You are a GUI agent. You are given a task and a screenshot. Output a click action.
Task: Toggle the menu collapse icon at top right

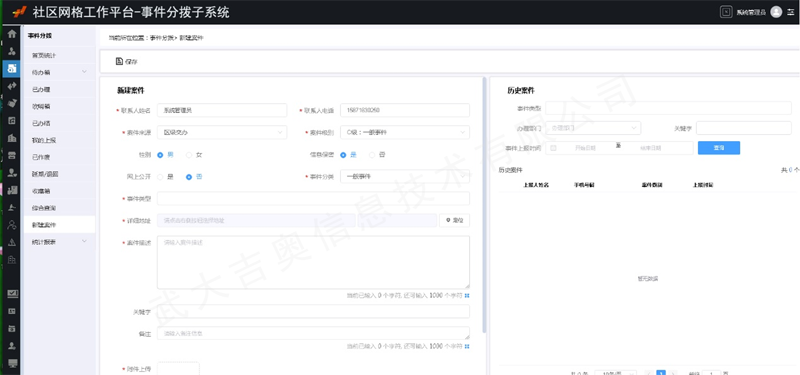(x=791, y=12)
